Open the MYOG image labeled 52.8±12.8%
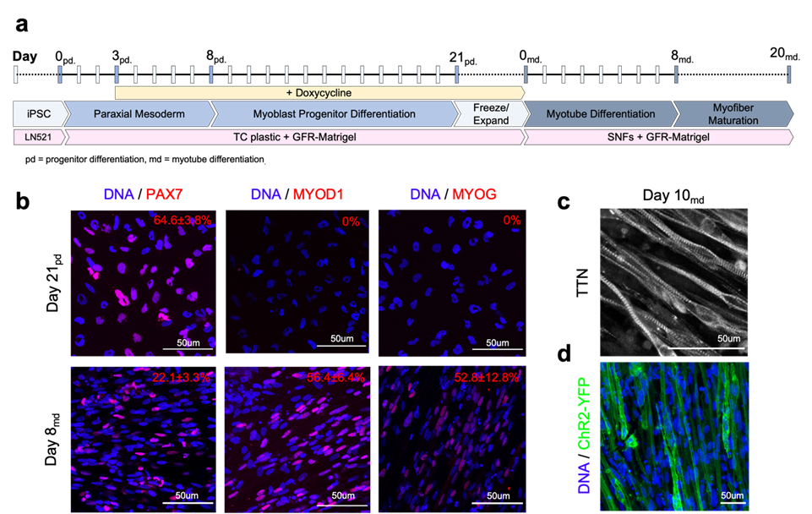Viewport: 812px width, 514px height. tap(450, 436)
